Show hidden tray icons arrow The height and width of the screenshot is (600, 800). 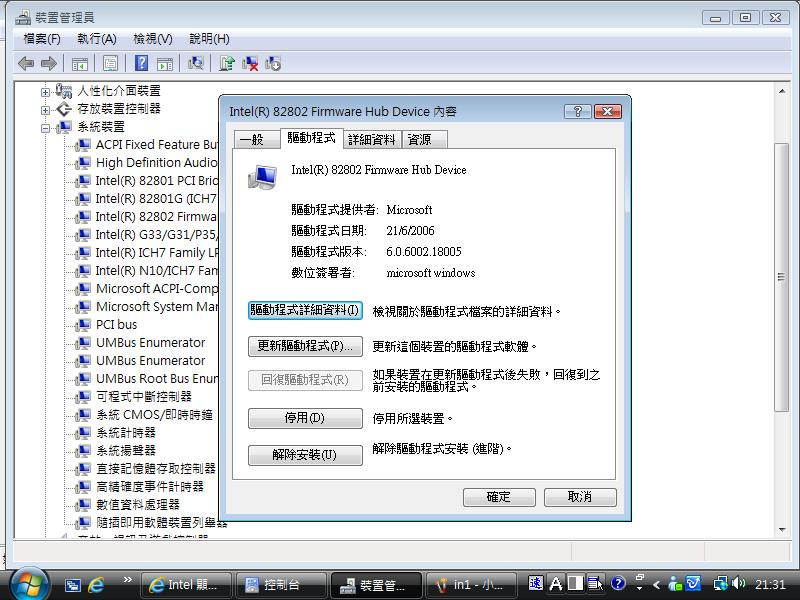click(657, 585)
